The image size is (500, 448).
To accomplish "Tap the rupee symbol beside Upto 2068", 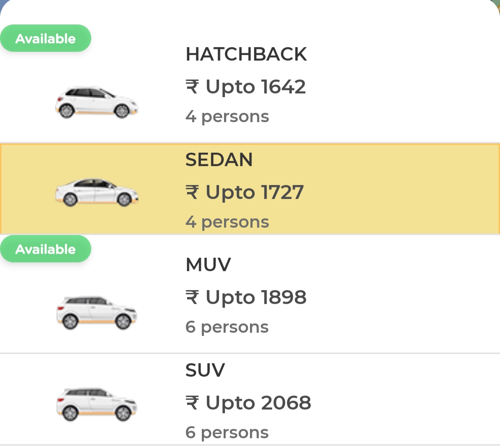I will 192,402.
